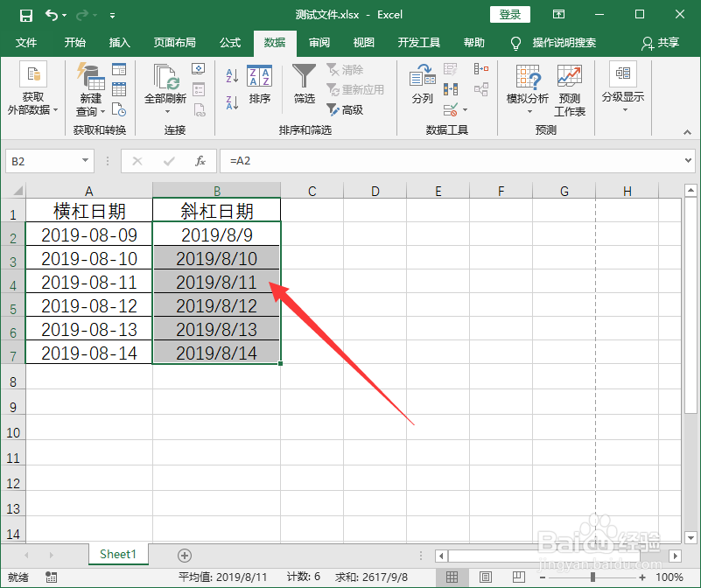Open the Undo history dropdown arrow

click(65, 16)
